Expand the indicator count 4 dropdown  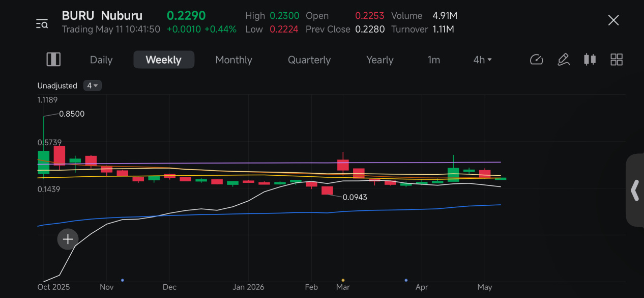click(93, 86)
